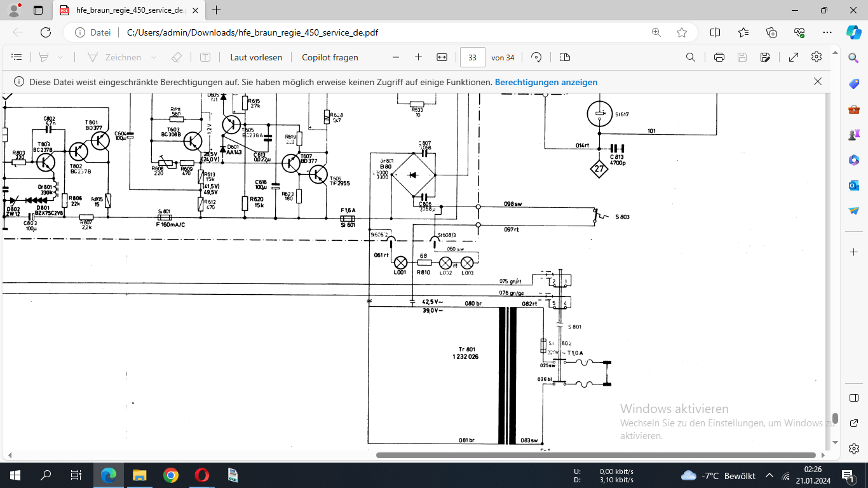Show hidden system tray icons
Screen dimensions: 868x488
pyautogui.click(x=770, y=475)
